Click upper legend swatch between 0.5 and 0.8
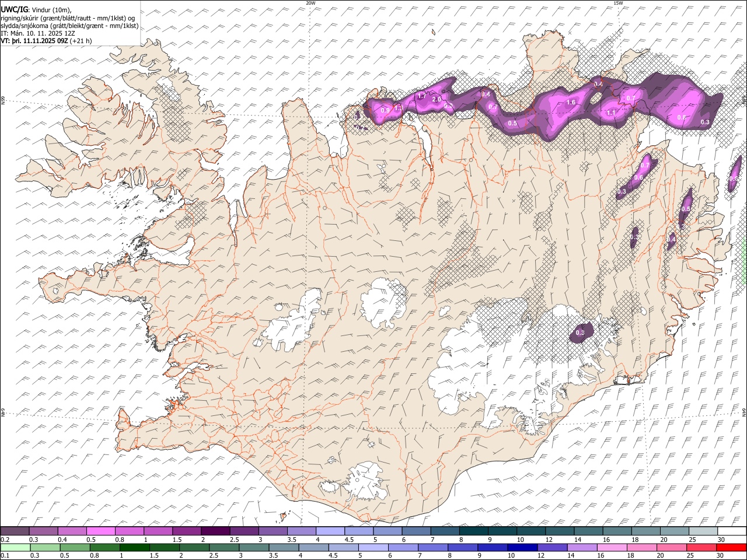747x560 pixels. point(100,531)
